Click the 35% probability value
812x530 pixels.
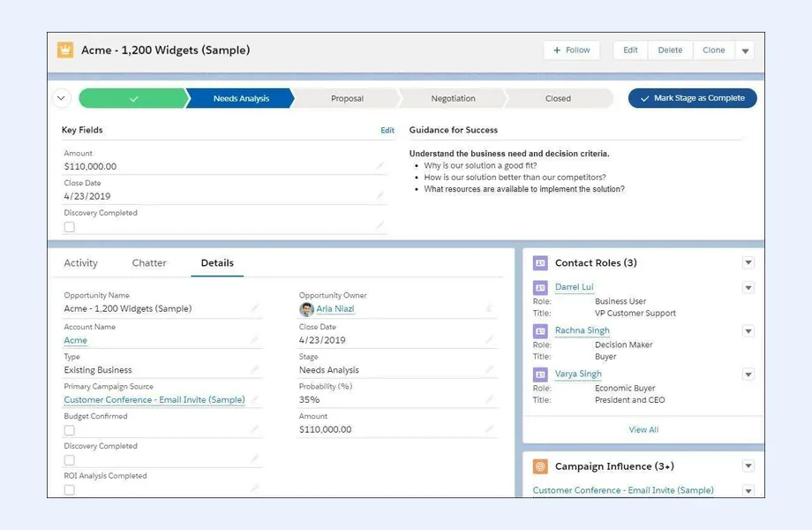[x=309, y=399]
